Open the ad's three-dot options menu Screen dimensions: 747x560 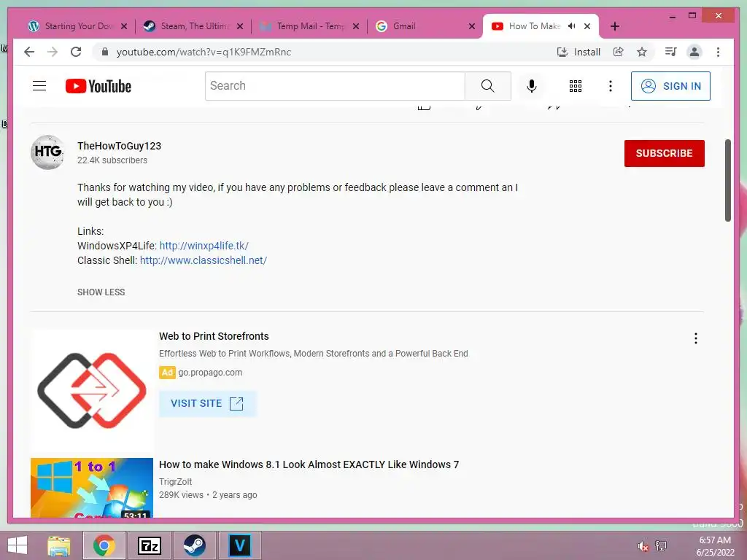pyautogui.click(x=695, y=338)
